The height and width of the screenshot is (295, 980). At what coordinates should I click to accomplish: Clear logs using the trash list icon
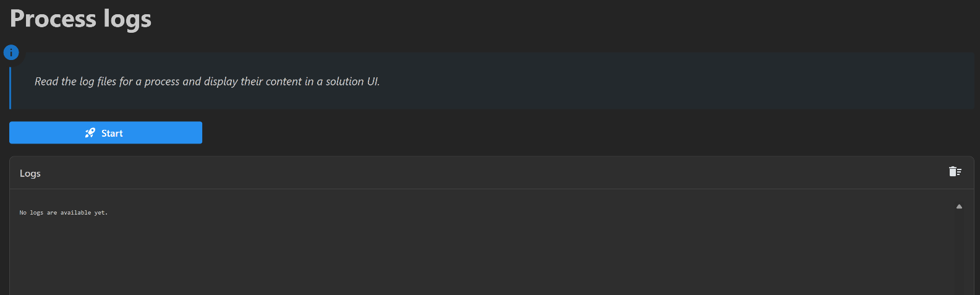pyautogui.click(x=955, y=171)
